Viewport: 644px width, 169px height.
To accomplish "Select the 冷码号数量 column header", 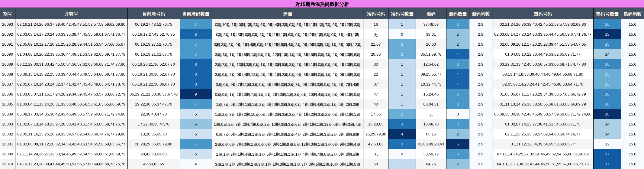I will [x=402, y=14].
